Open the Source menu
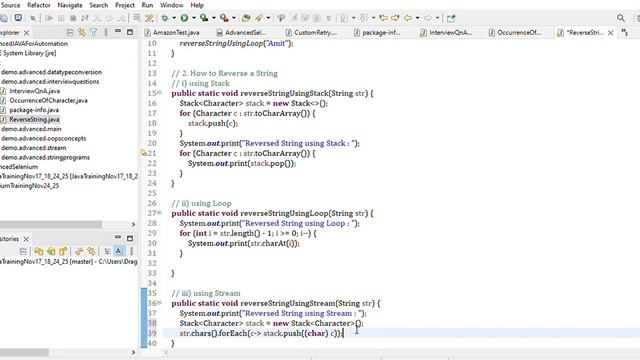640x360 pixels. click(10, 5)
